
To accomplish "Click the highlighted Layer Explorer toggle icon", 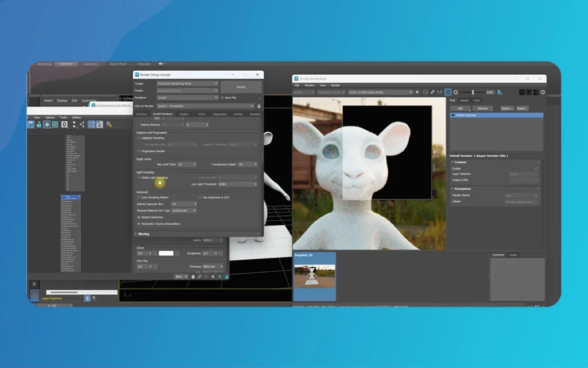I will [x=87, y=298].
